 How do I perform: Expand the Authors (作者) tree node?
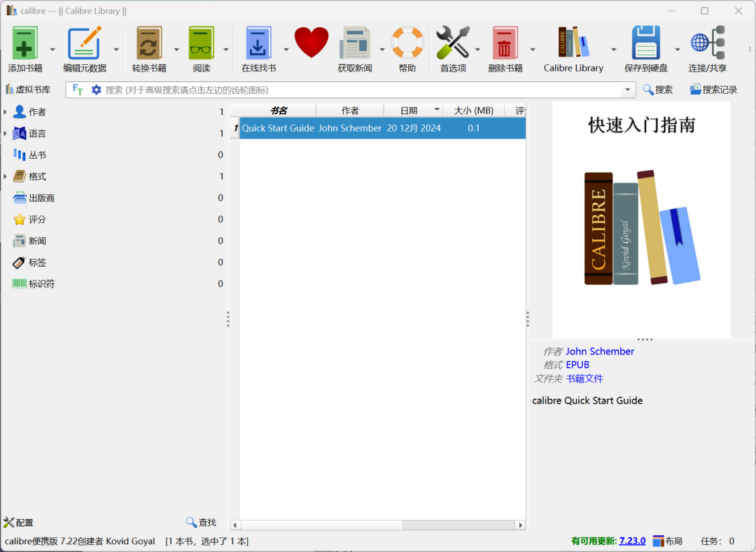pyautogui.click(x=5, y=112)
